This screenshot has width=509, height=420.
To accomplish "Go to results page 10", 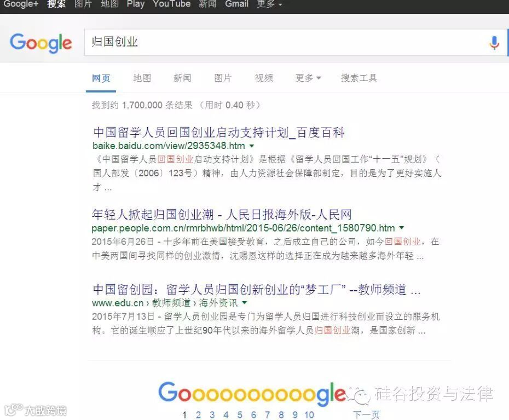I will (x=309, y=415).
